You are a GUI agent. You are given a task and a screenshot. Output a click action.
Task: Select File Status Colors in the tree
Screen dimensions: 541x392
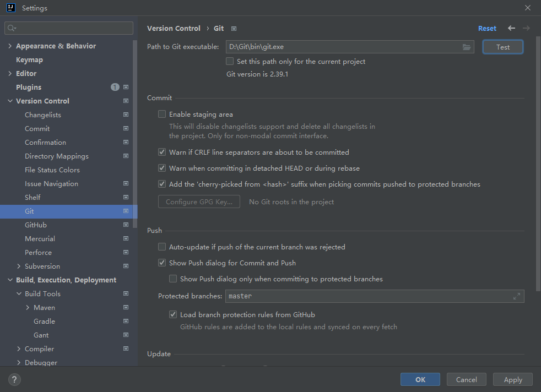[52, 170]
